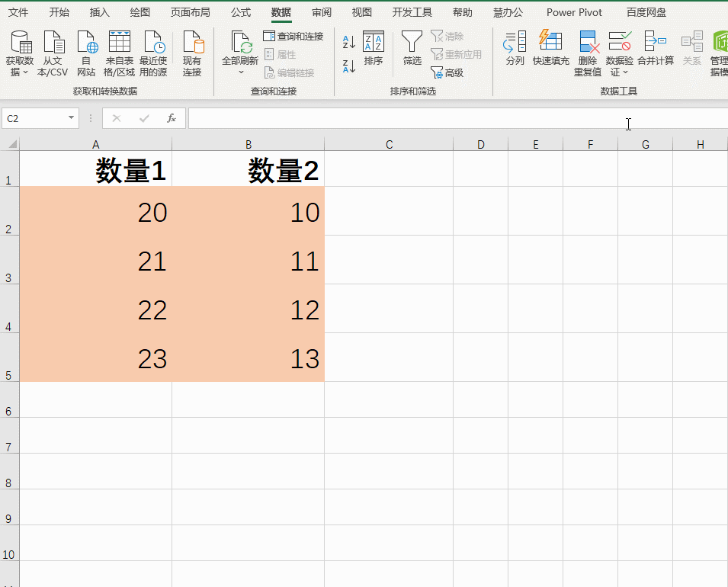
Task: Select row 6 header
Action: click(x=9, y=399)
